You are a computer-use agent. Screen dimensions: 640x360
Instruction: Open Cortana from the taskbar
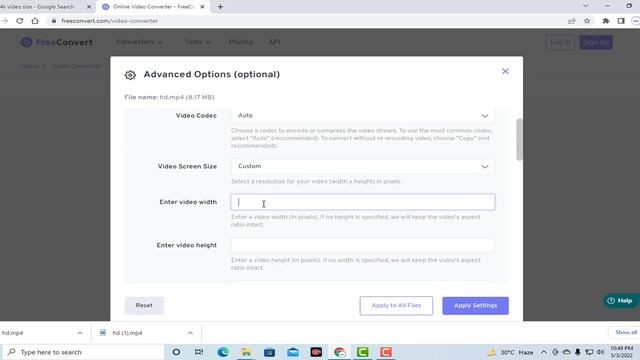(176, 352)
